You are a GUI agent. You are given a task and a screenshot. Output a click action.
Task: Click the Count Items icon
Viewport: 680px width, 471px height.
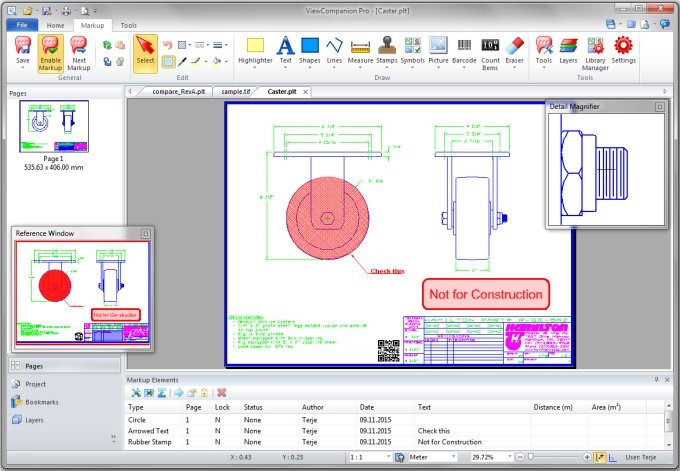[490, 46]
